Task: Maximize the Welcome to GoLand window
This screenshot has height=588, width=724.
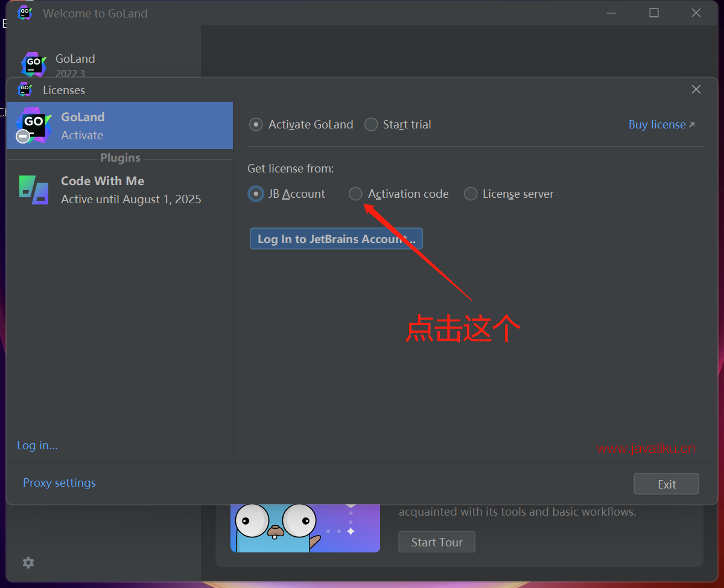Action: 654,13
